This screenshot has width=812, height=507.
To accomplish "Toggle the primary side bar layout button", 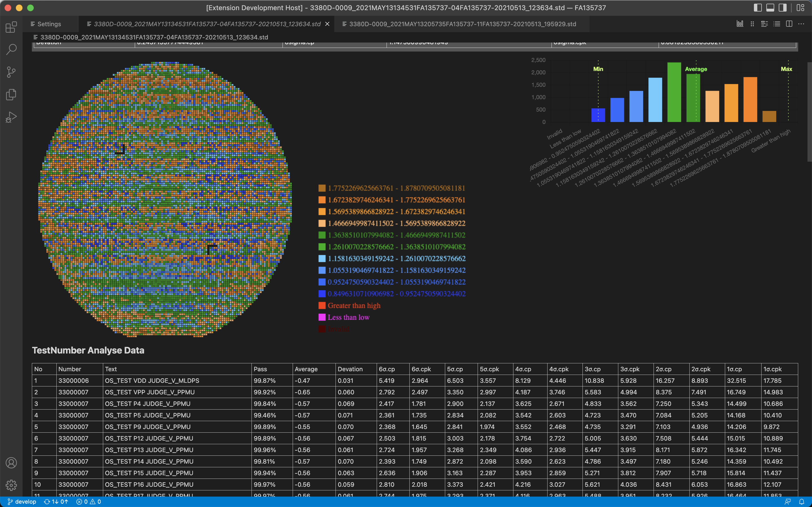I will tap(758, 8).
